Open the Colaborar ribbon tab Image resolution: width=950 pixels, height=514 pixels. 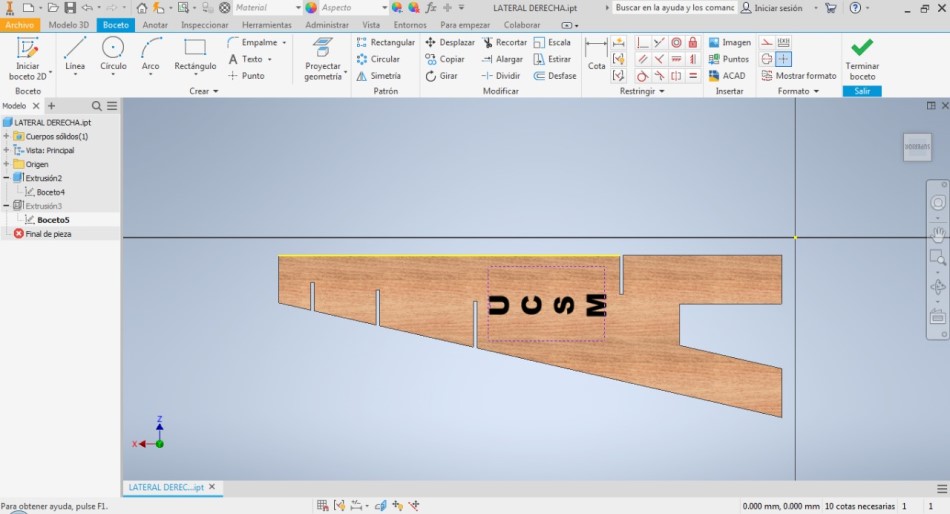tap(522, 25)
